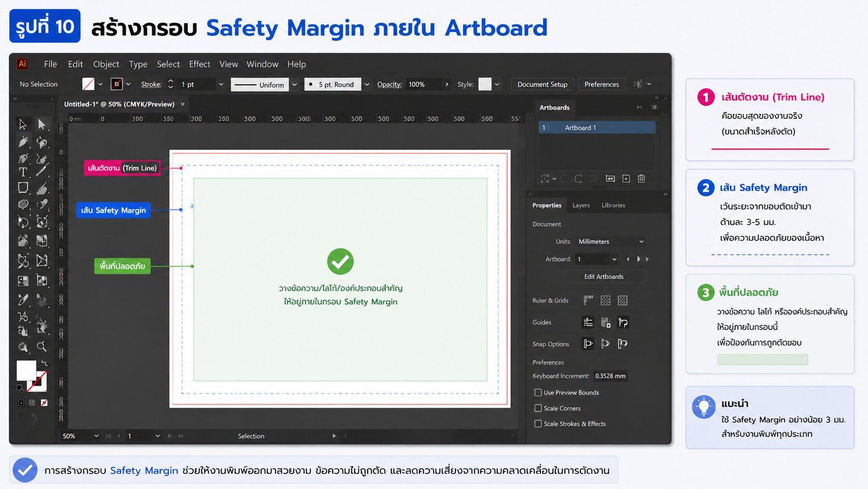Click the Snap to Grid icon
868x489 pixels.
click(623, 343)
